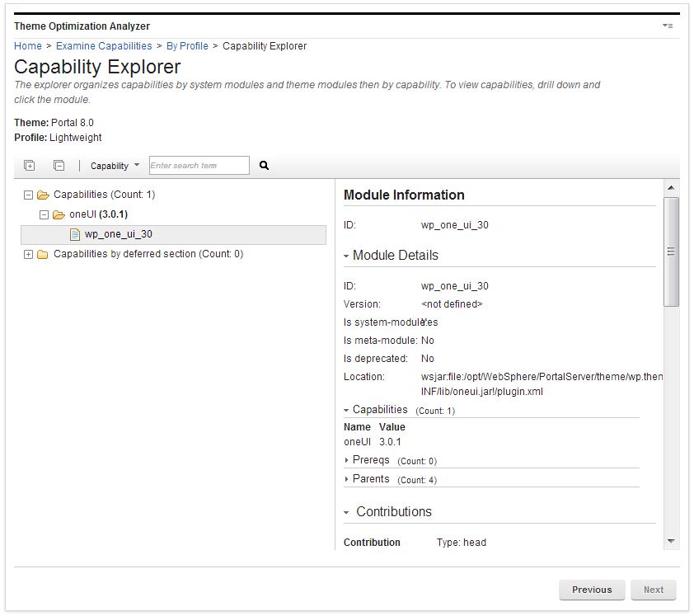This screenshot has width=694, height=616.
Task: Click the search magnifier icon
Action: pyautogui.click(x=263, y=165)
